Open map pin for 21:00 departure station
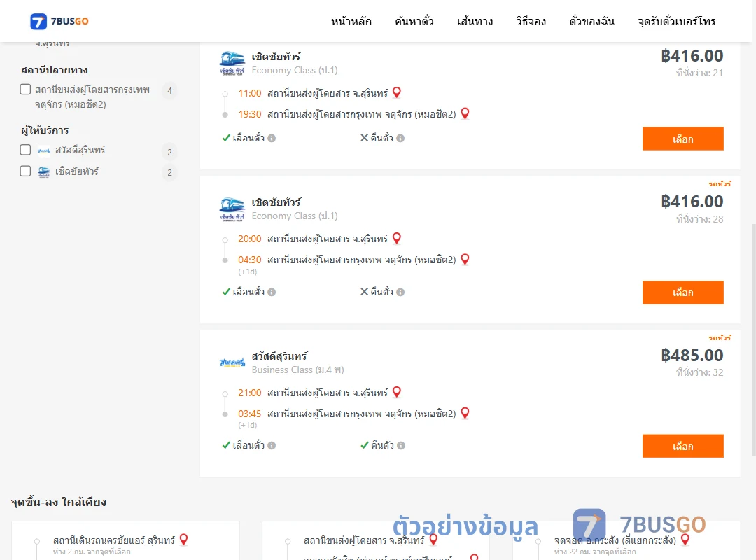Viewport: 756px width, 560px height. [397, 392]
